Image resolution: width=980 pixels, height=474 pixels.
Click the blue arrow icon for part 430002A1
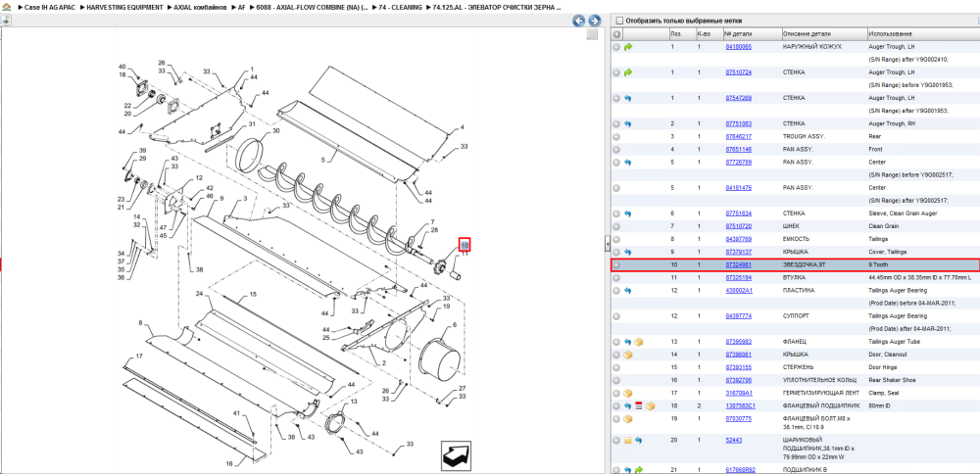[628, 291]
